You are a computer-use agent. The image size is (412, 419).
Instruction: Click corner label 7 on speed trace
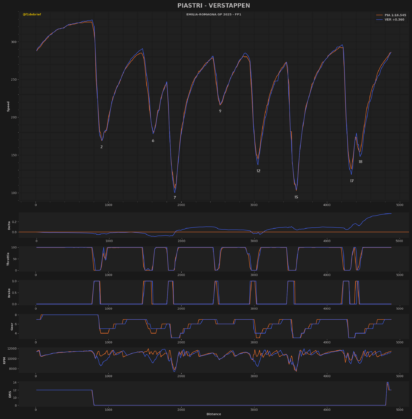point(175,198)
